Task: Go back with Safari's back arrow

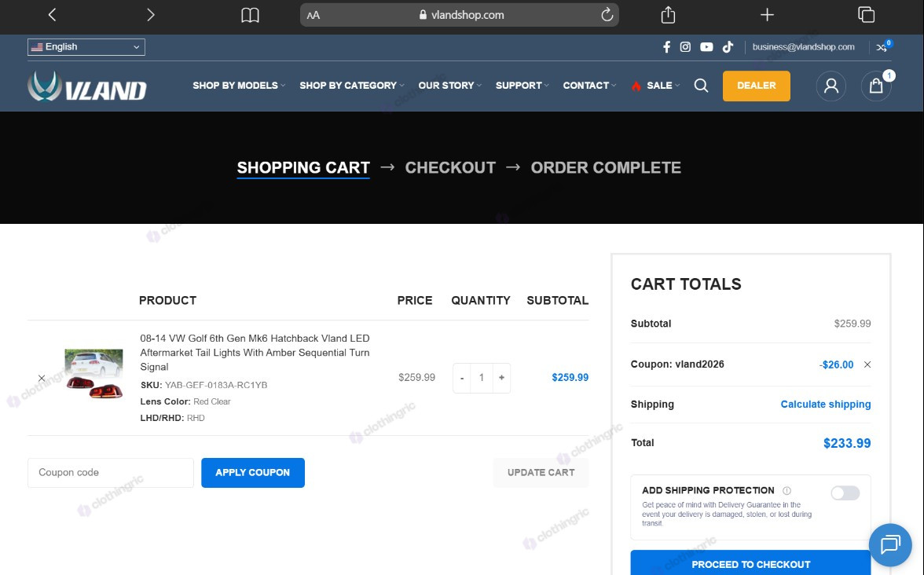Action: 52,15
